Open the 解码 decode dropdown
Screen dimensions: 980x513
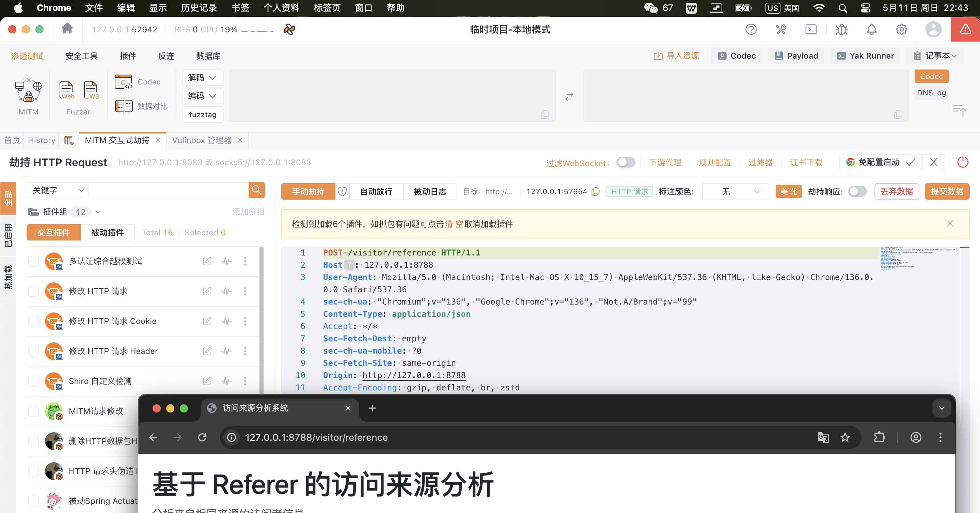[x=202, y=78]
